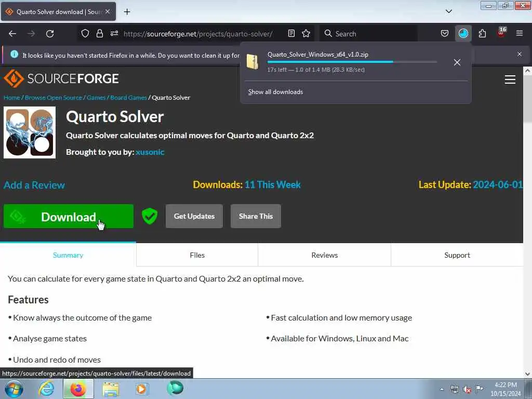The image size is (532, 399).
Task: Click the Firefox taskbar icon
Action: point(78,389)
